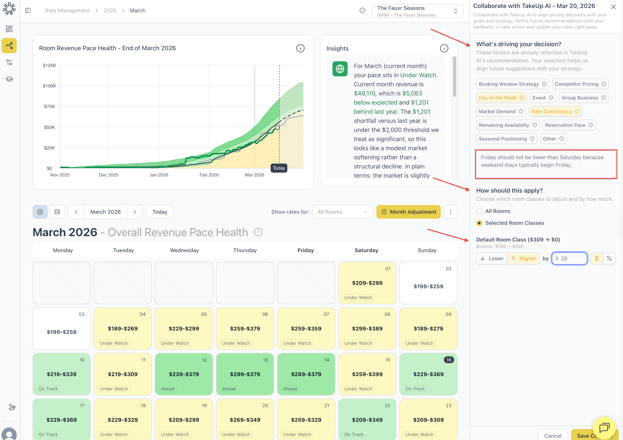Image resolution: width=623 pixels, height=440 pixels.
Task: Go to previous month arrow
Action: 76,212
